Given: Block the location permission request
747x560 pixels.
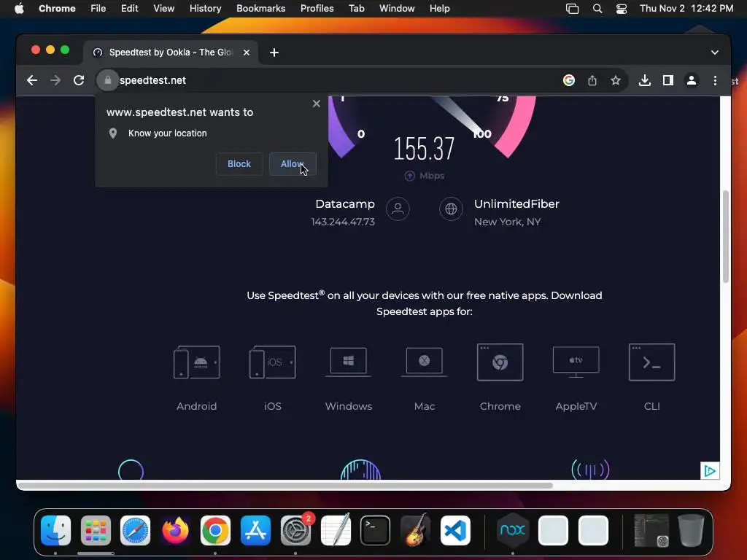Looking at the screenshot, I should [x=239, y=164].
